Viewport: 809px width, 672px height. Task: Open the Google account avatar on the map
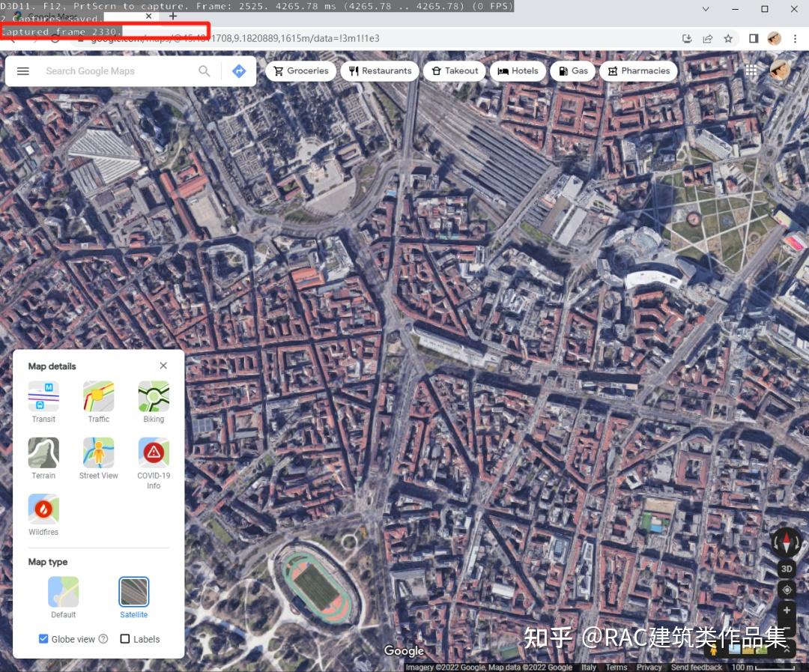click(x=779, y=70)
